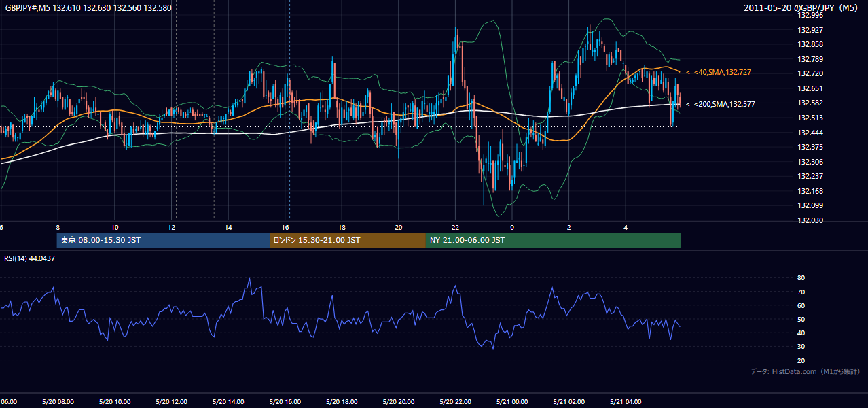Click the bottom time label 5/20 08:00

pyautogui.click(x=58, y=402)
